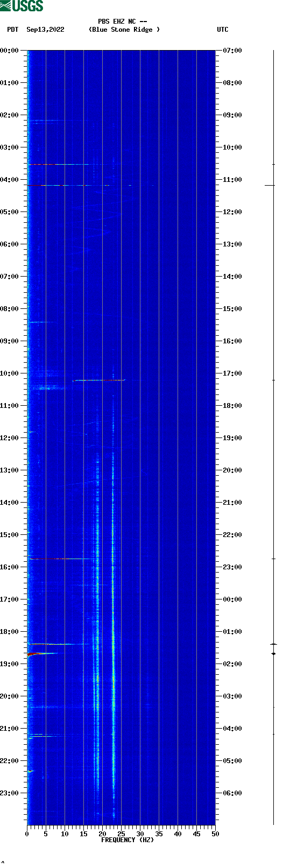
Task: Click the 00:00 PDT time label
Action: coord(10,51)
